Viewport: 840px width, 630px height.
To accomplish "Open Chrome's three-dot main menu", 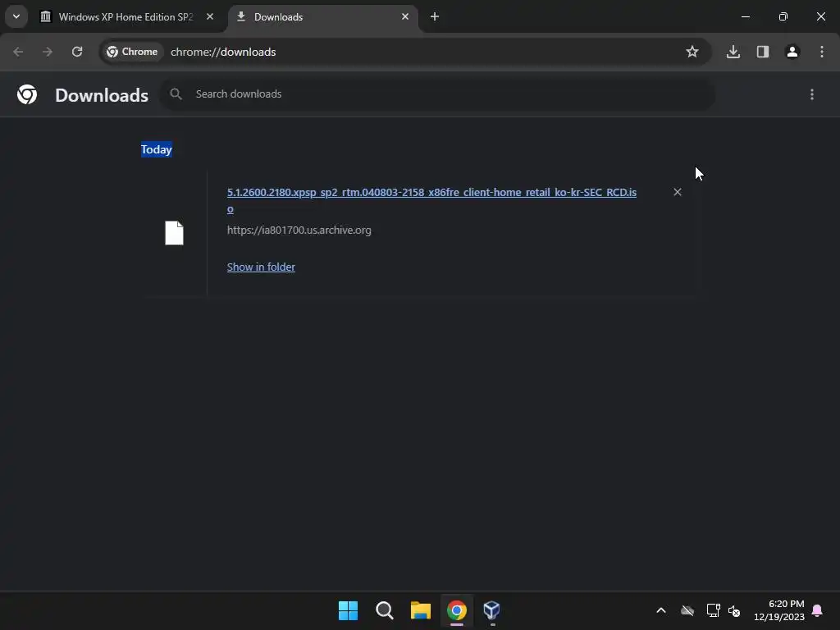I will [822, 52].
